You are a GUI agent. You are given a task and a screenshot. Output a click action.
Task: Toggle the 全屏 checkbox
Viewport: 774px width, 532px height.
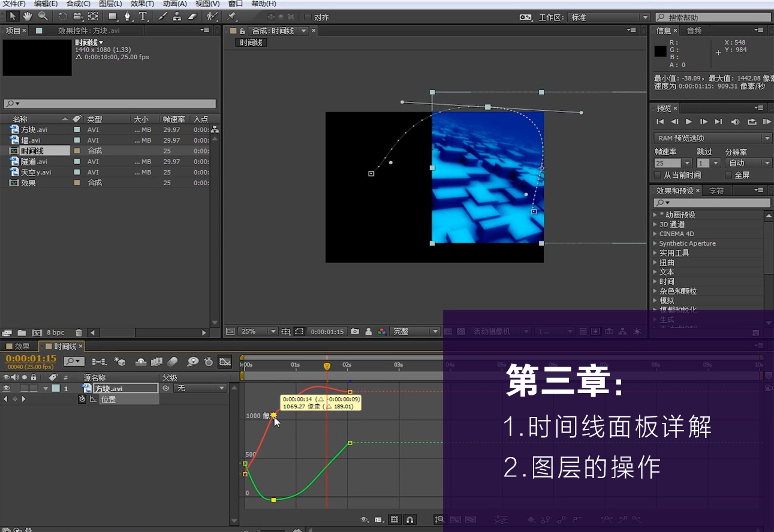click(729, 176)
